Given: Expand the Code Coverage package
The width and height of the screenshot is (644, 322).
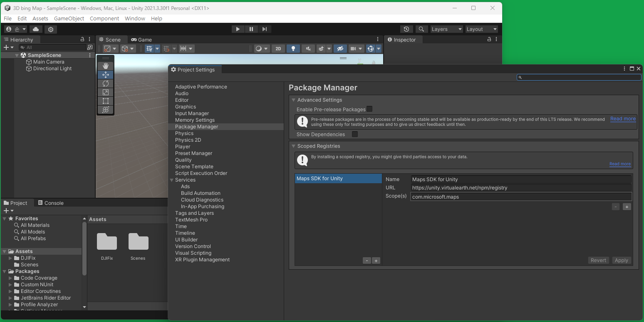Looking at the screenshot, I should tap(11, 278).
